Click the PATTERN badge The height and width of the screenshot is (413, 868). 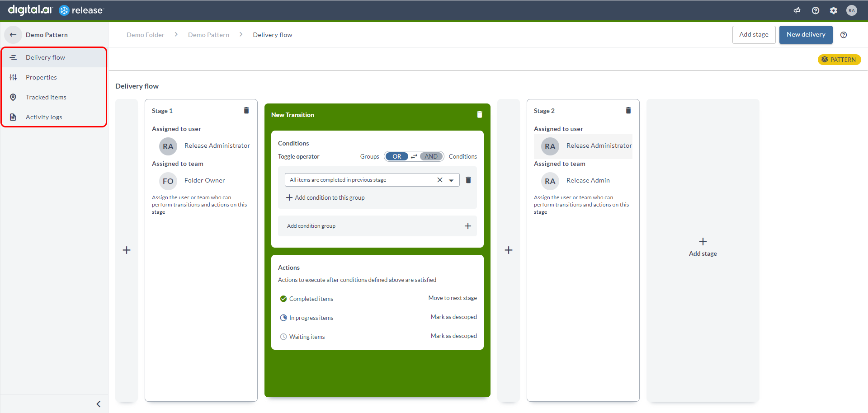(x=839, y=60)
